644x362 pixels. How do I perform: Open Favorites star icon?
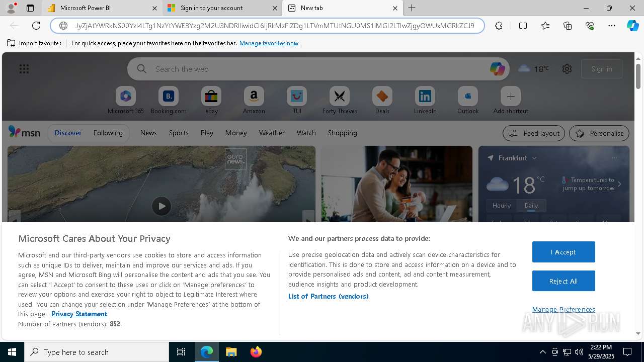point(545,26)
